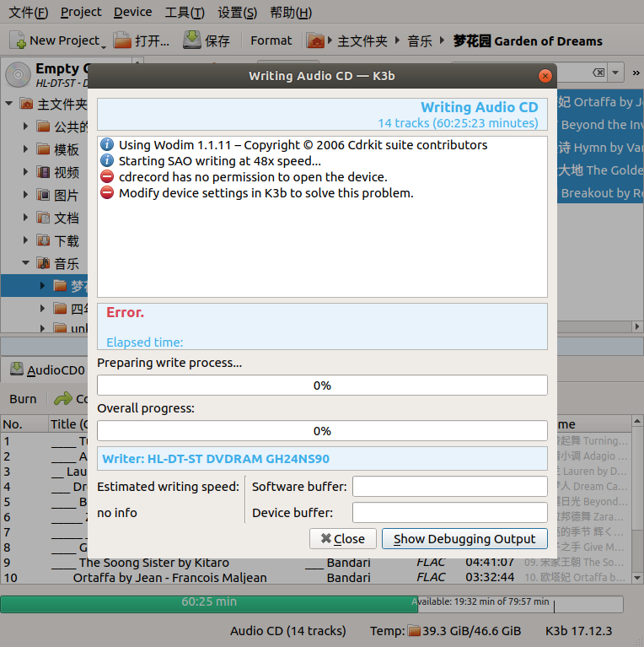
Task: Select the 音乐 music folder icon
Action: pos(43,262)
